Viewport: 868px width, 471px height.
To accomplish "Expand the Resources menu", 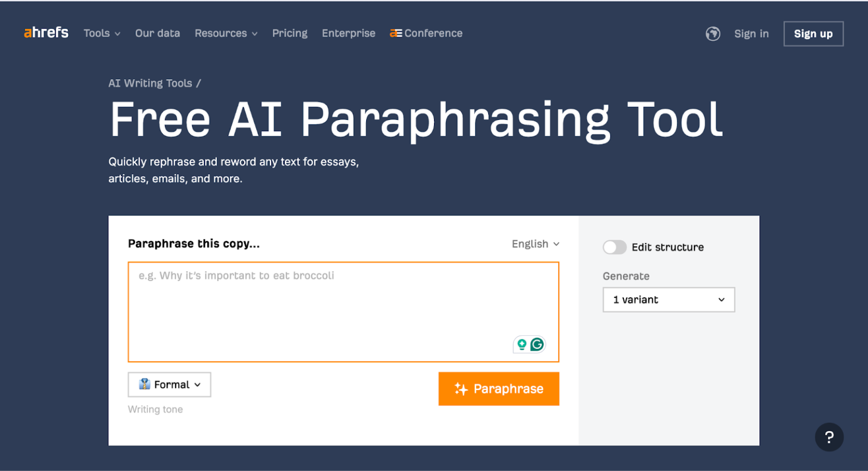I will pos(226,33).
